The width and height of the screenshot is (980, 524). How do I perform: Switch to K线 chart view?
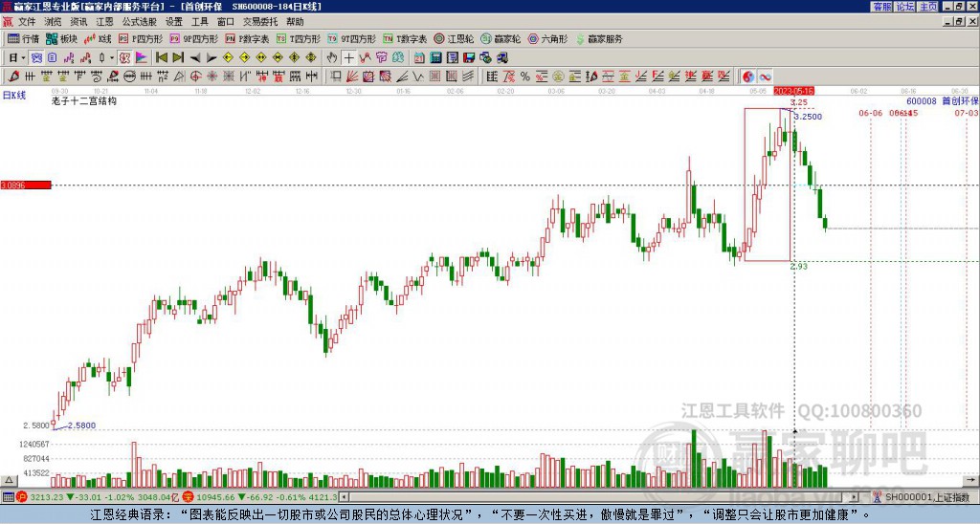click(x=98, y=39)
